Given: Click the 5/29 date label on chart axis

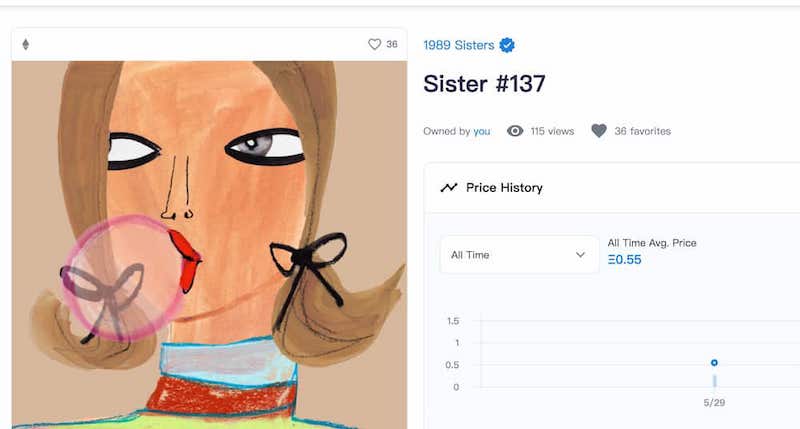Looking at the screenshot, I should click(x=714, y=403).
